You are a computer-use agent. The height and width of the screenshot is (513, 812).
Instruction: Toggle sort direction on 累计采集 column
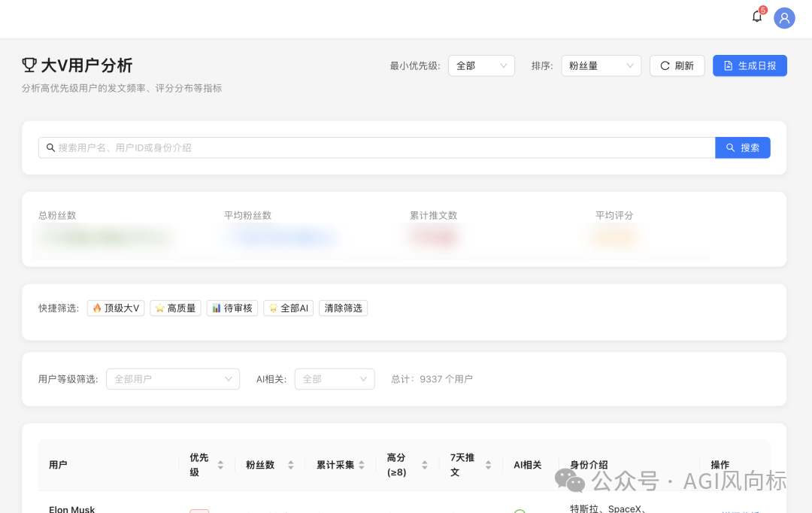(363, 465)
